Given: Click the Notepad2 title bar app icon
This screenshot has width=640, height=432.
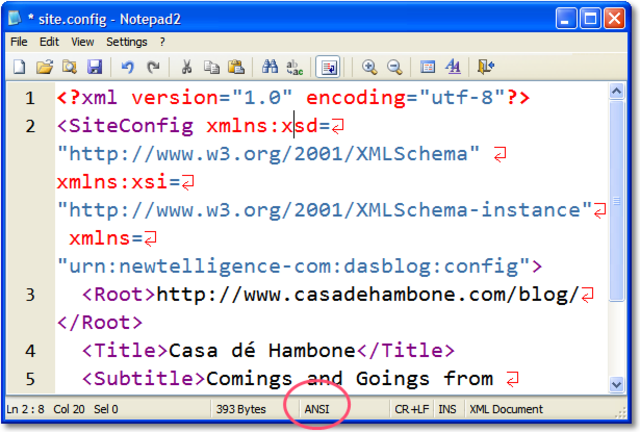Looking at the screenshot, I should (15, 18).
